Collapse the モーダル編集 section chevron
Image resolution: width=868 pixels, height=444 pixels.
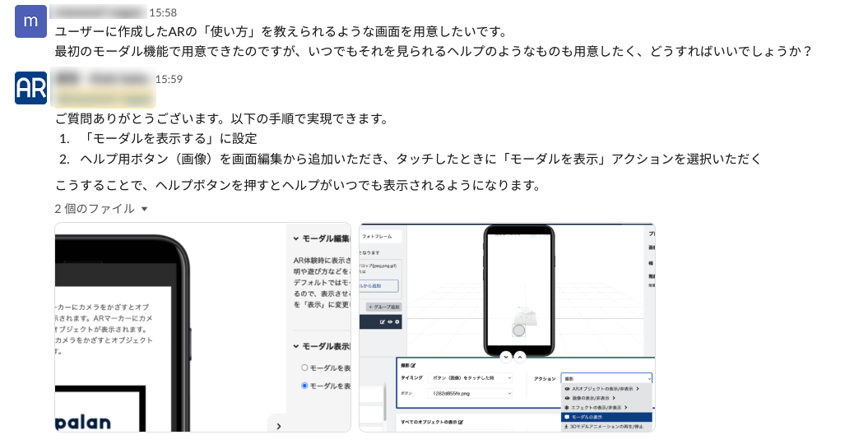(295, 239)
